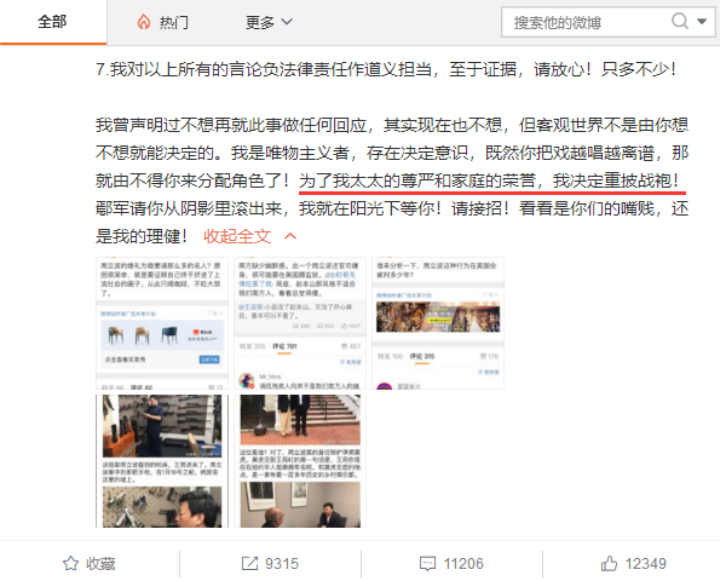Click the collapse chevron after 收起全文
The image size is (720, 583).
coord(290,236)
